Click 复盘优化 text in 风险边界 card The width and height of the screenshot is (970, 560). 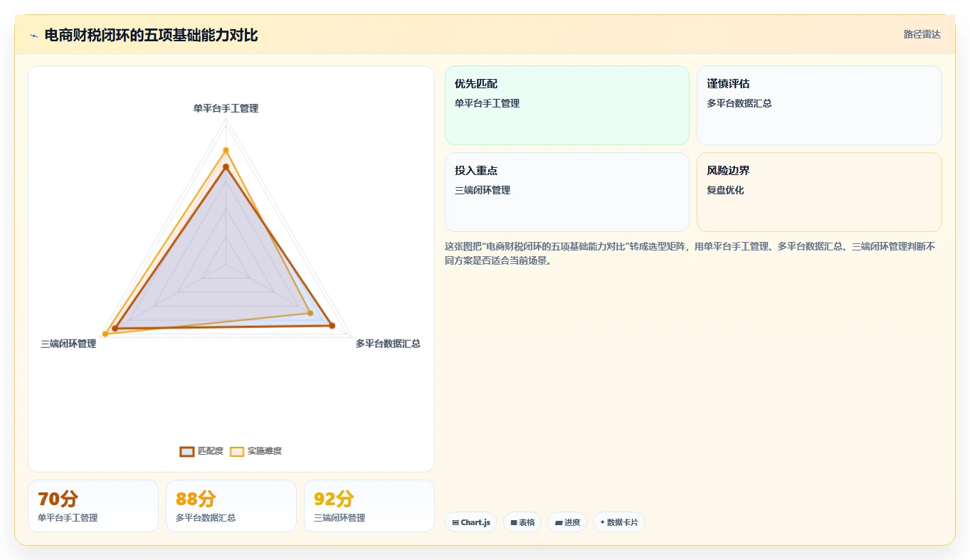tap(725, 191)
